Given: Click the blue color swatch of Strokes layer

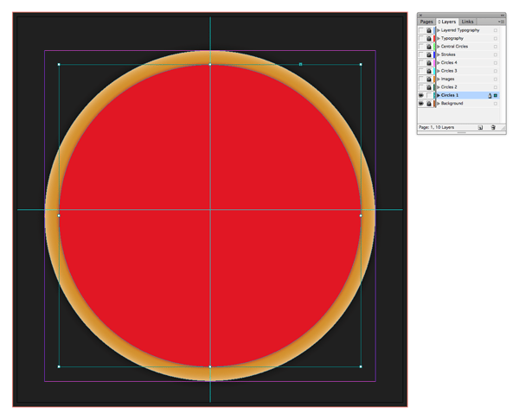Looking at the screenshot, I should (x=434, y=55).
